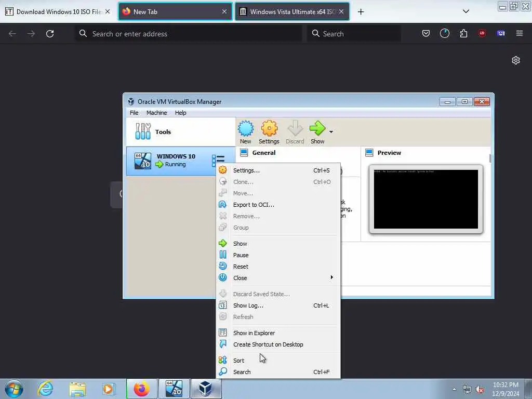Select the New Tab browser tab
Viewport: 532px width, 399px height.
click(x=175, y=11)
